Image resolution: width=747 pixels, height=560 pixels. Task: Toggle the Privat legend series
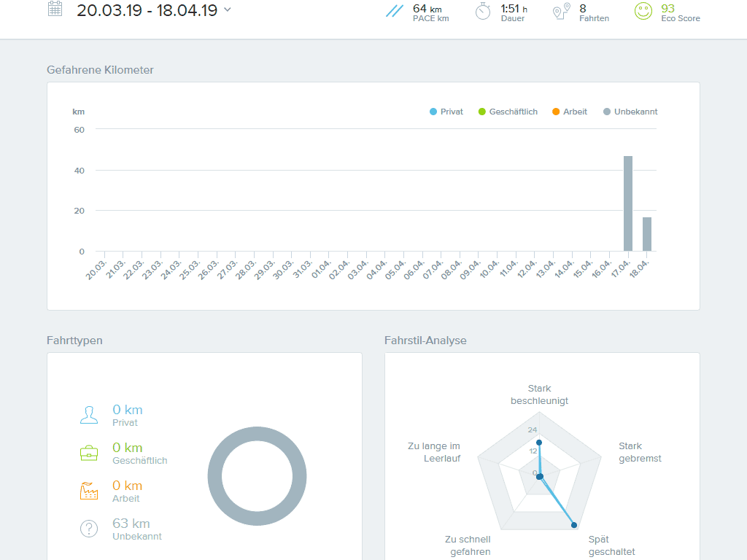446,112
